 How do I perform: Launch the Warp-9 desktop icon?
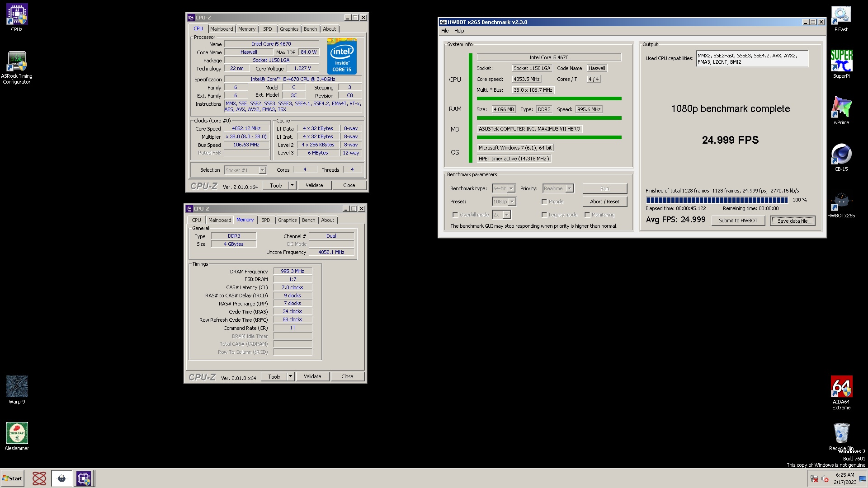[17, 390]
